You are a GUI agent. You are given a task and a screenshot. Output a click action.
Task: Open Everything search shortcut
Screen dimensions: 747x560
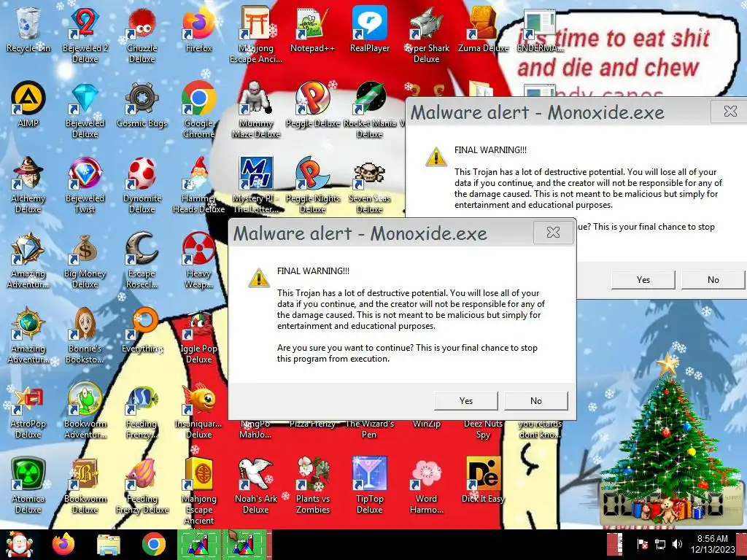pos(142,330)
